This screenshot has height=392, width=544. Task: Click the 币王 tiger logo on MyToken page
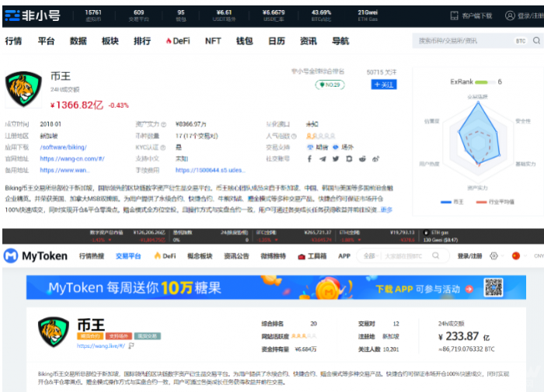click(54, 331)
